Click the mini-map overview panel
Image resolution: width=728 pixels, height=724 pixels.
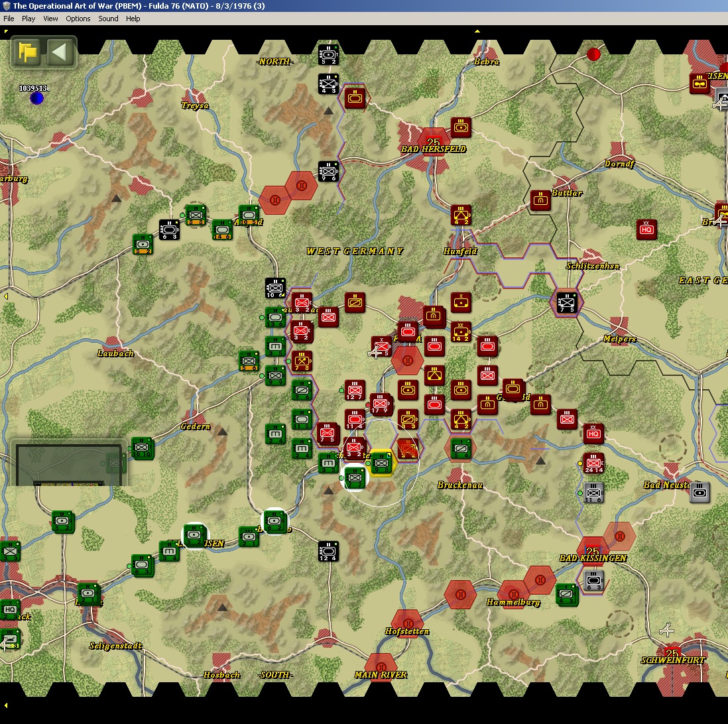pyautogui.click(x=69, y=463)
